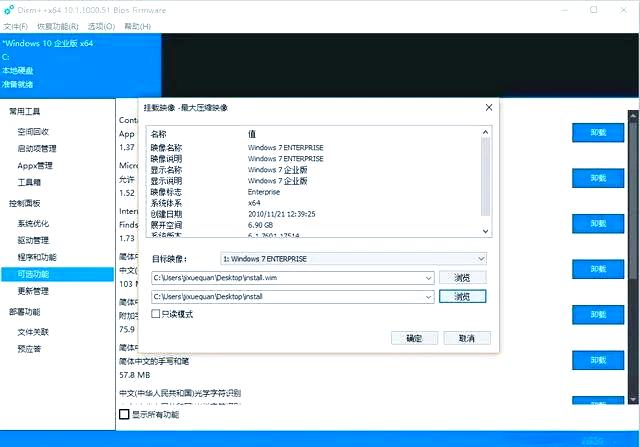
Task: Open 工具箱 in the sidebar
Action: (x=29, y=182)
